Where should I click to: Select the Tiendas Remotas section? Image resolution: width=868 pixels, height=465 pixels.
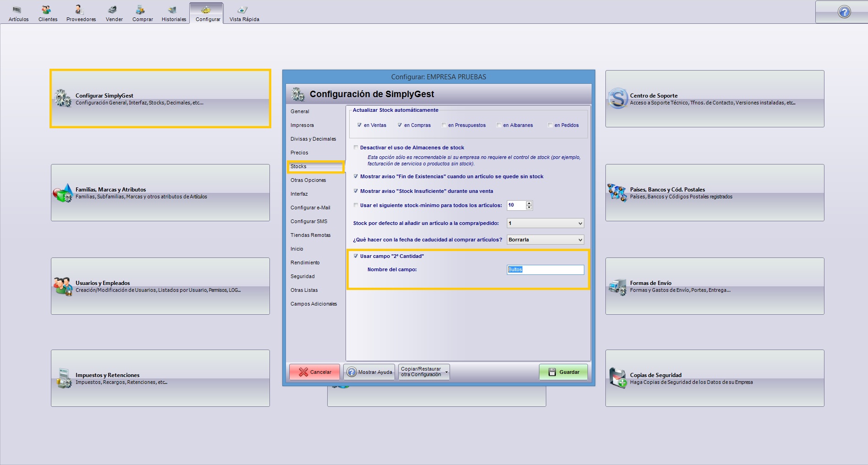[x=310, y=235]
